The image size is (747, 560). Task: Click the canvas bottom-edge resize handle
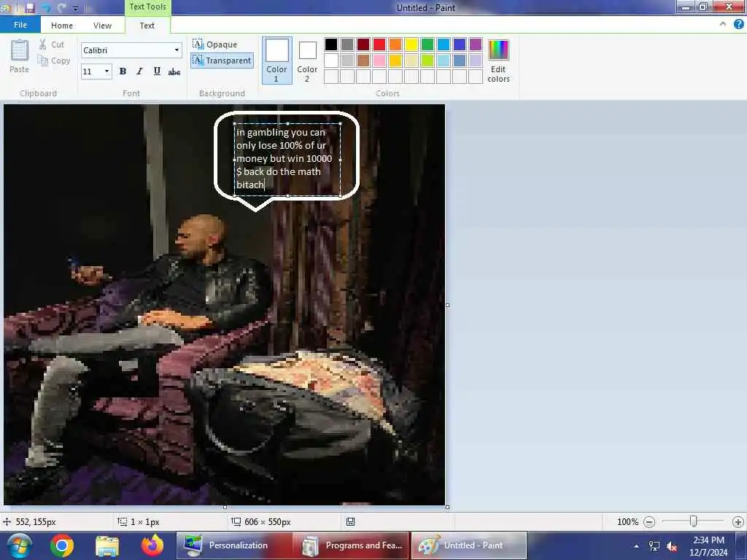[225, 507]
